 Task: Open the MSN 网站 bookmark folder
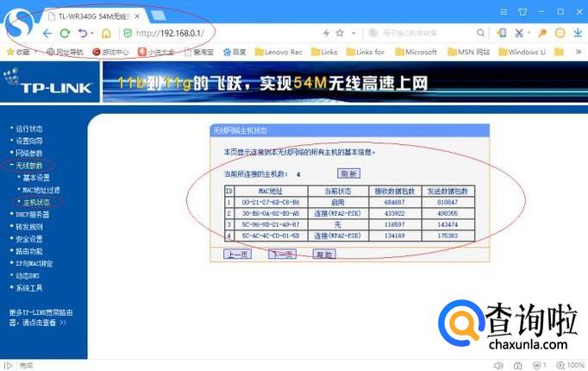click(x=469, y=52)
